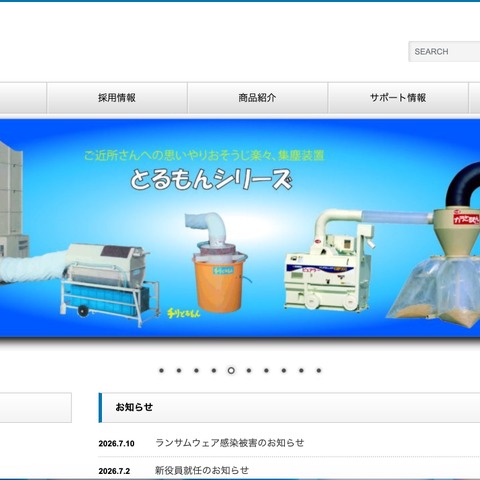This screenshot has width=480, height=480.
Task: Open 新役員就任のお知らせ news link
Action: coord(202,470)
